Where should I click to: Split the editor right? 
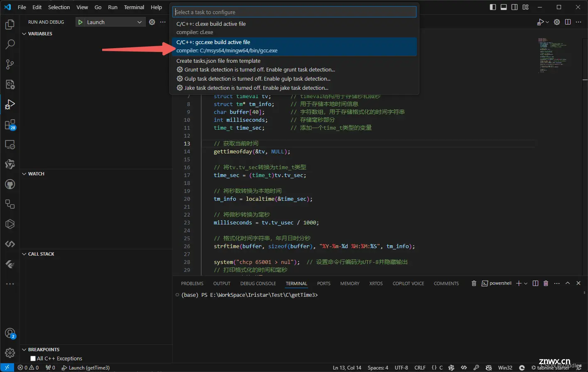coord(568,22)
